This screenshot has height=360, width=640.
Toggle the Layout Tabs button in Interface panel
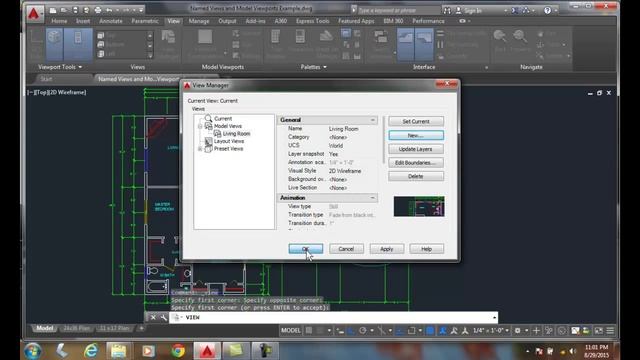[424, 44]
